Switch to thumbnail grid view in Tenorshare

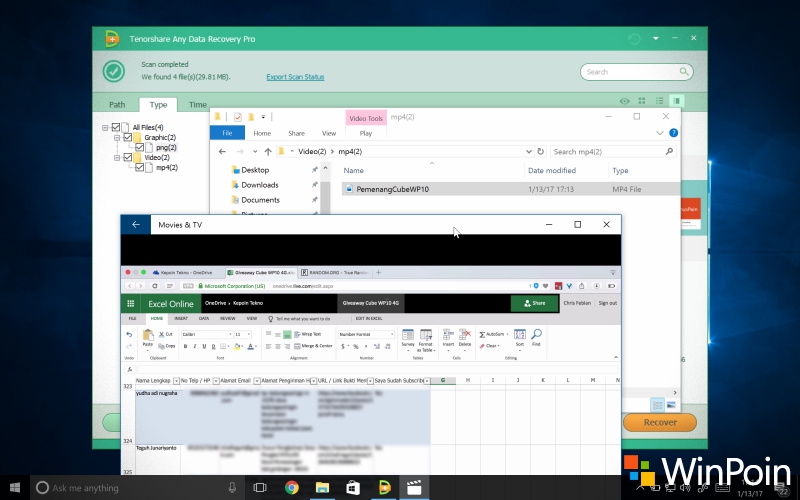(x=642, y=101)
